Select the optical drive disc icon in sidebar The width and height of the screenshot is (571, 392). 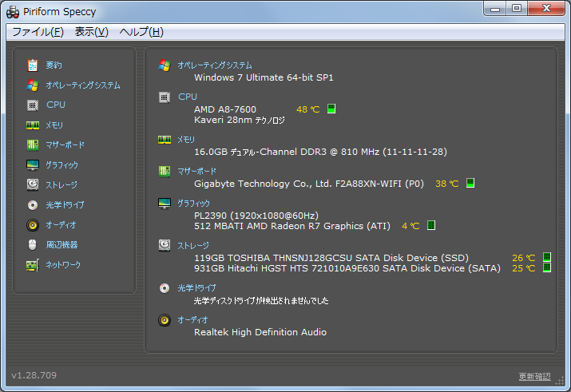tap(33, 204)
